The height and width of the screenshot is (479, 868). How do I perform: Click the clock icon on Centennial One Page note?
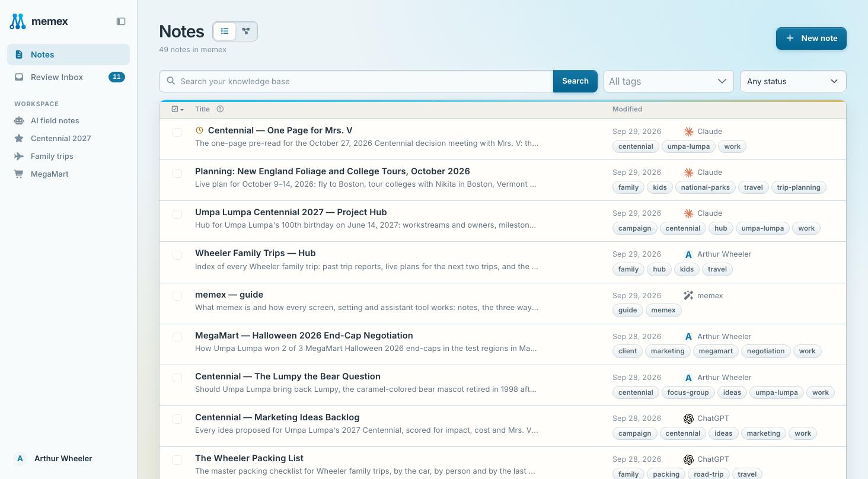[199, 130]
